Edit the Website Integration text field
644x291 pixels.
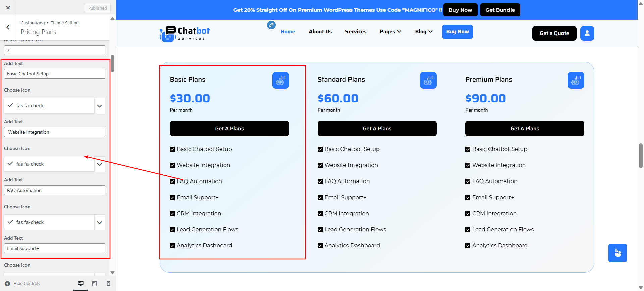tap(55, 132)
